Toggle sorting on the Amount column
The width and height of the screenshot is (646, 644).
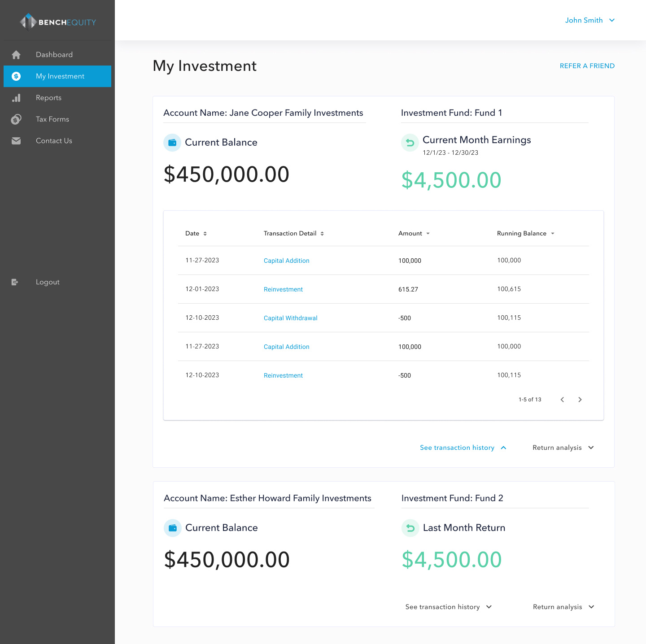coord(428,233)
